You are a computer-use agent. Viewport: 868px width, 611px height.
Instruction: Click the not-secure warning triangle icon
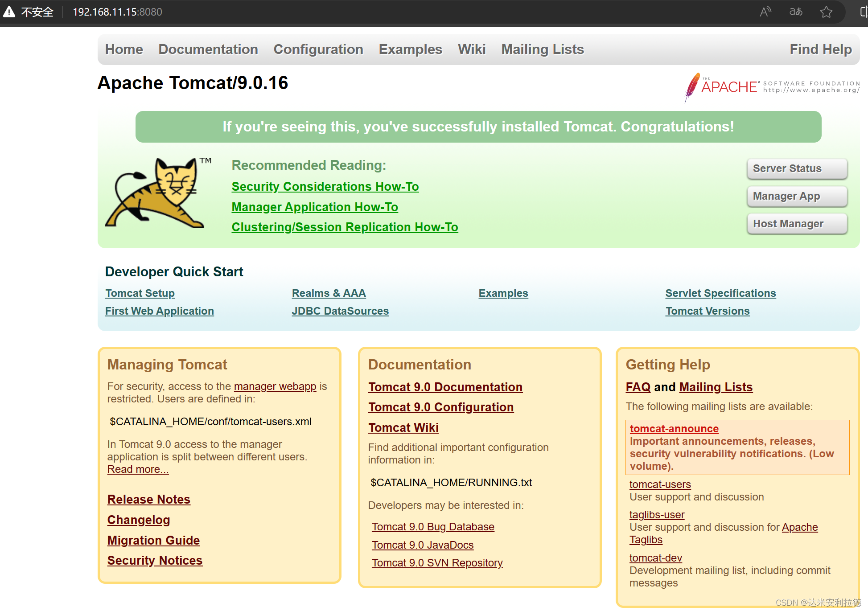tap(9, 12)
